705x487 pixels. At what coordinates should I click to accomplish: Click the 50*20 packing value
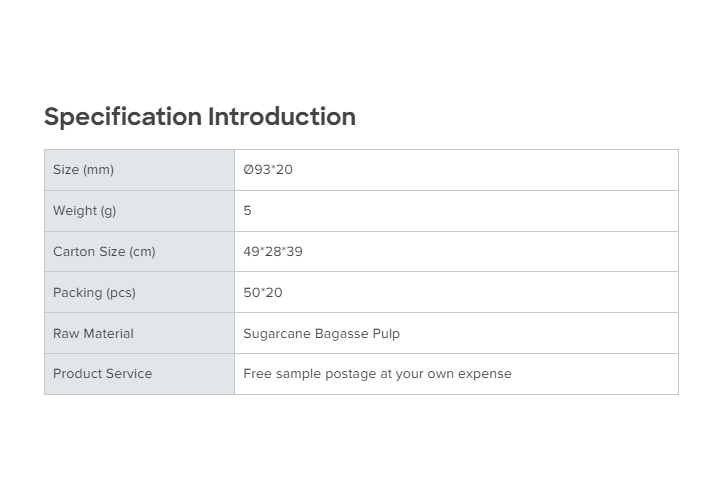pyautogui.click(x=263, y=293)
